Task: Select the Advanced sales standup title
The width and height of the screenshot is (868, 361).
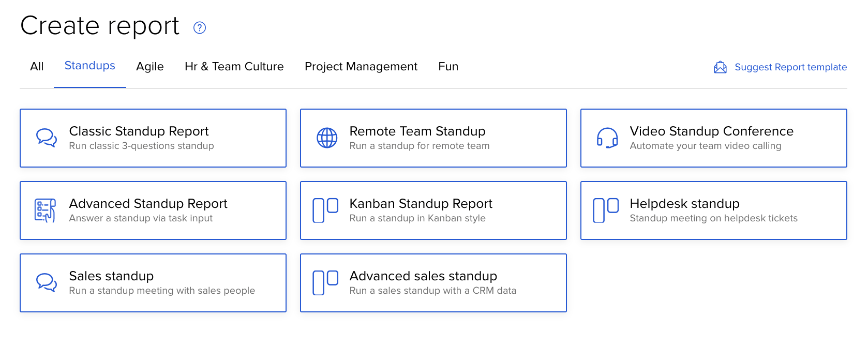Action: pyautogui.click(x=423, y=276)
